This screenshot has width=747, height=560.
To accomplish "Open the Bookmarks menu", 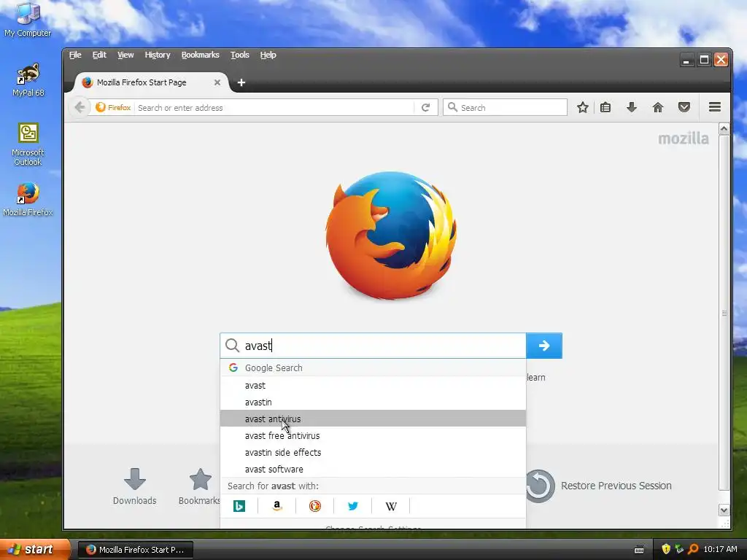I will (200, 55).
